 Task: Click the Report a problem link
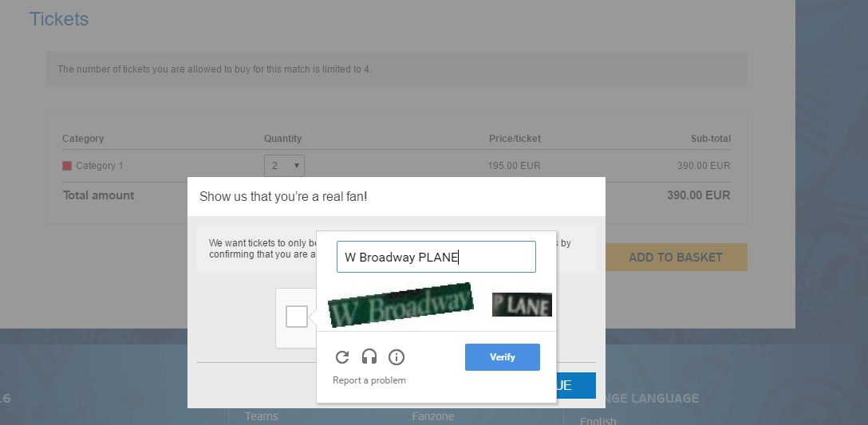click(x=369, y=380)
